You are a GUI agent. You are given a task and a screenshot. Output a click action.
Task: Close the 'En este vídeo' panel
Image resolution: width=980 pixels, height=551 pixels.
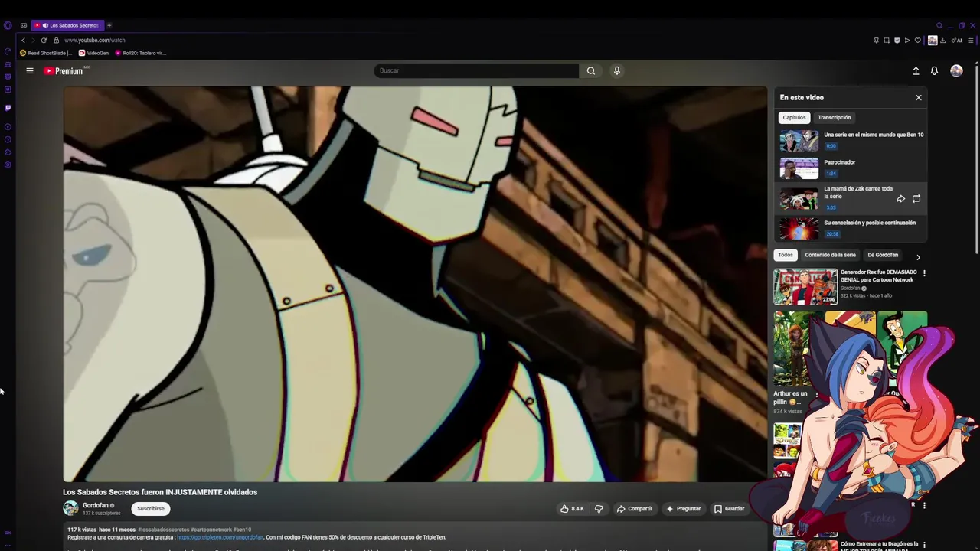(x=919, y=97)
